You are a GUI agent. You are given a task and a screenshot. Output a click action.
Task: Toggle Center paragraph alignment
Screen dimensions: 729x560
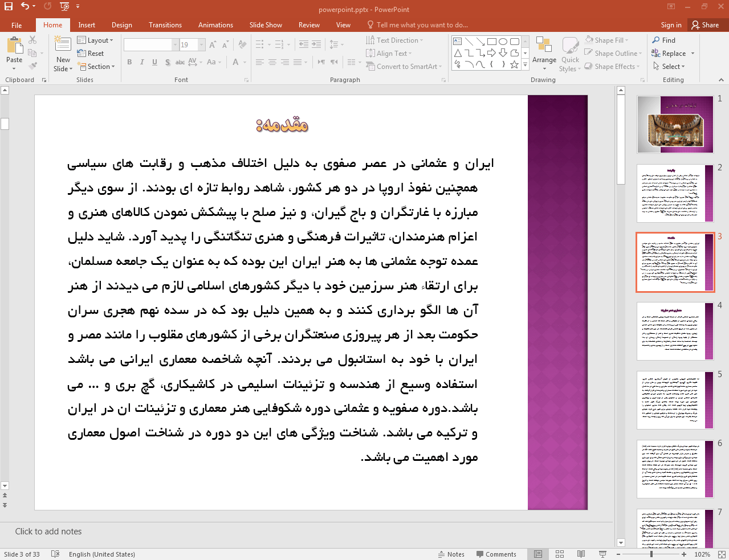tap(272, 62)
